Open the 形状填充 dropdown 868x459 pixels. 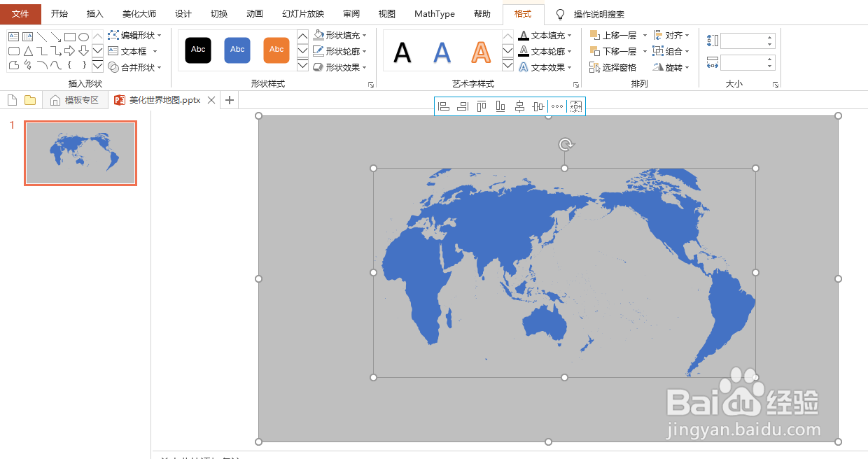click(x=339, y=35)
